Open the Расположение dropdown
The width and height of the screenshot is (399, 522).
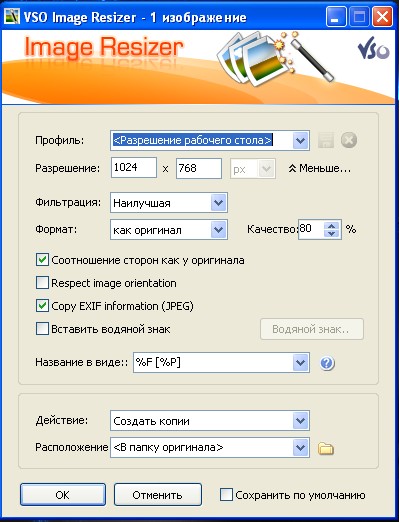click(x=300, y=447)
